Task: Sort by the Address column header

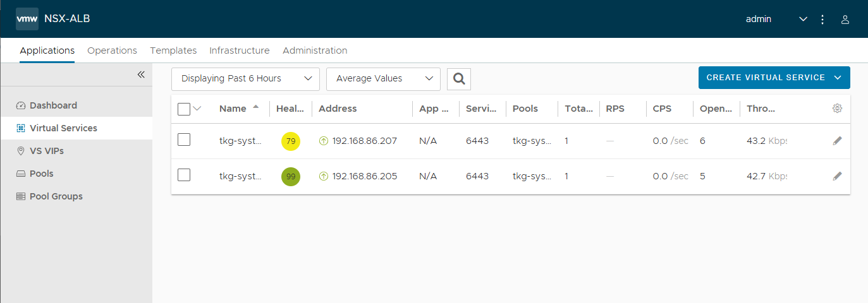Action: pyautogui.click(x=338, y=109)
